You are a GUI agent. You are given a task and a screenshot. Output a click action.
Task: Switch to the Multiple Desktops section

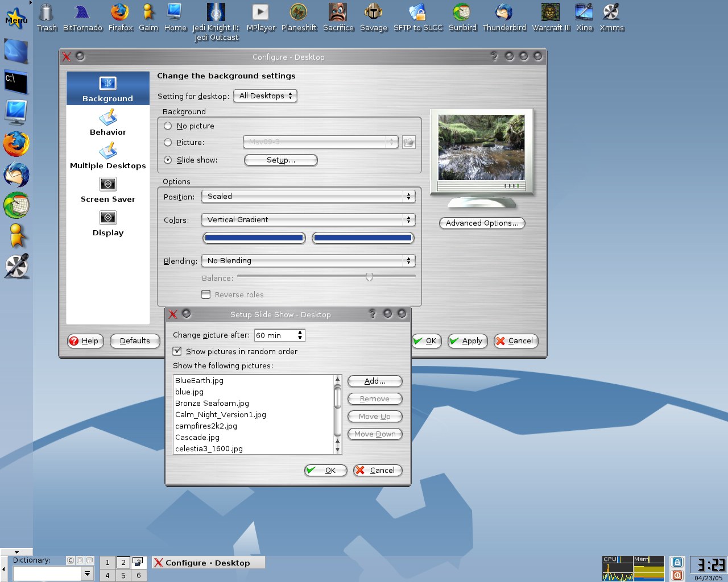tap(108, 156)
